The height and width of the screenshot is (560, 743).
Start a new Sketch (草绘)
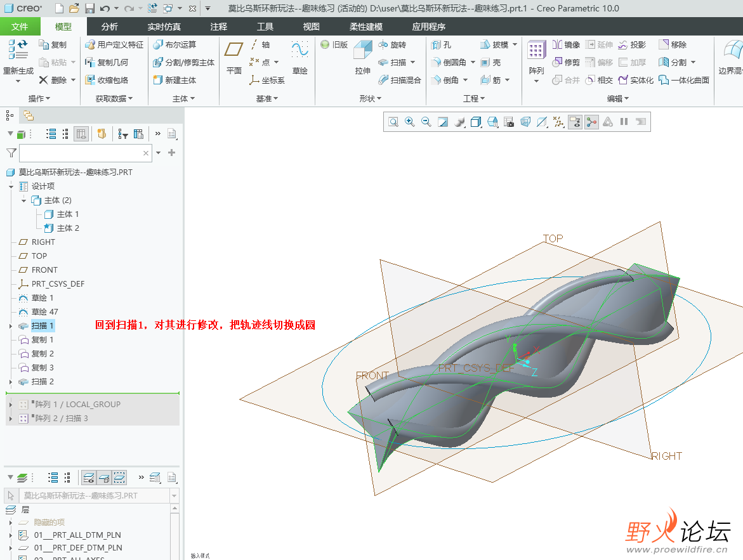(300, 57)
